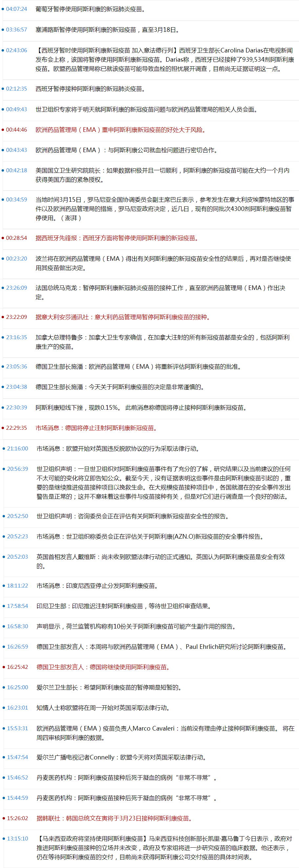Viewport: 299px width, 868px height.
Task: Open the 葡萄牙暂停使用阿斯利康 news item
Action: pyautogui.click(x=91, y=9)
